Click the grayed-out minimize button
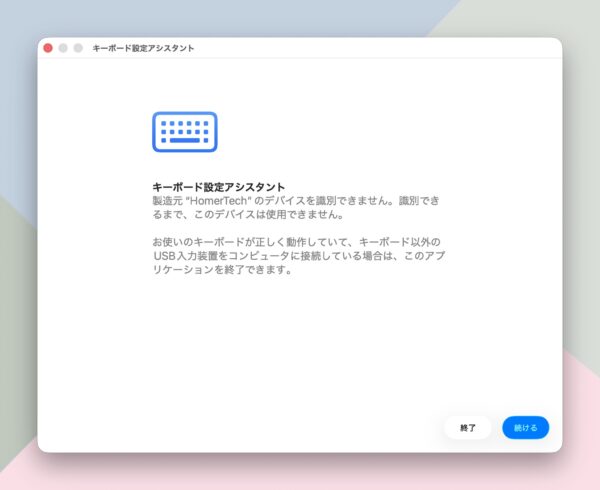Screen dimensions: 600x490 point(63,48)
